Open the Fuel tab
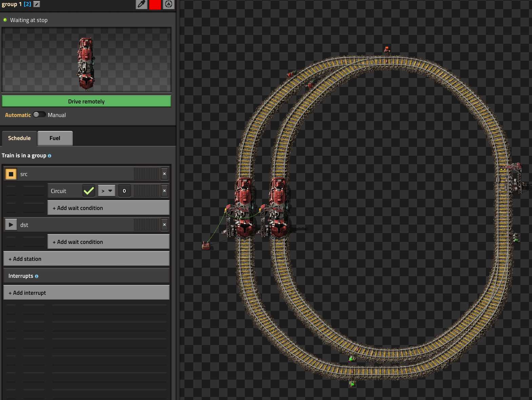Viewport: 532px width, 400px height. point(55,138)
